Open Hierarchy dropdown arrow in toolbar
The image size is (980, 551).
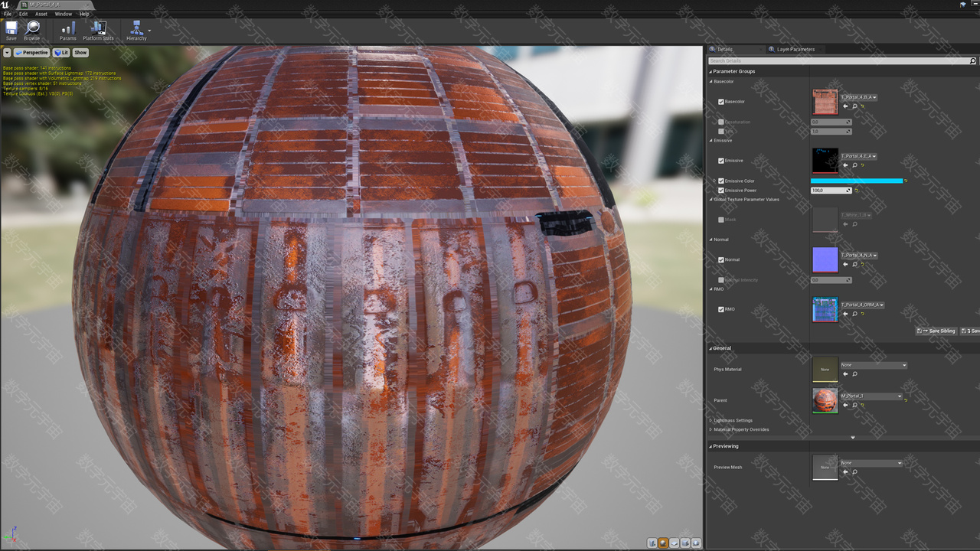[x=149, y=31]
